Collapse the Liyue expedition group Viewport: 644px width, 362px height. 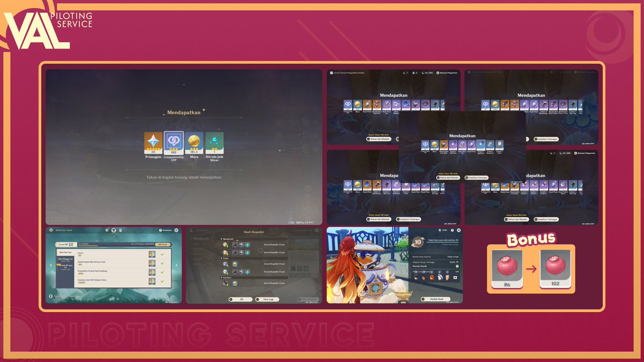click(254, 258)
